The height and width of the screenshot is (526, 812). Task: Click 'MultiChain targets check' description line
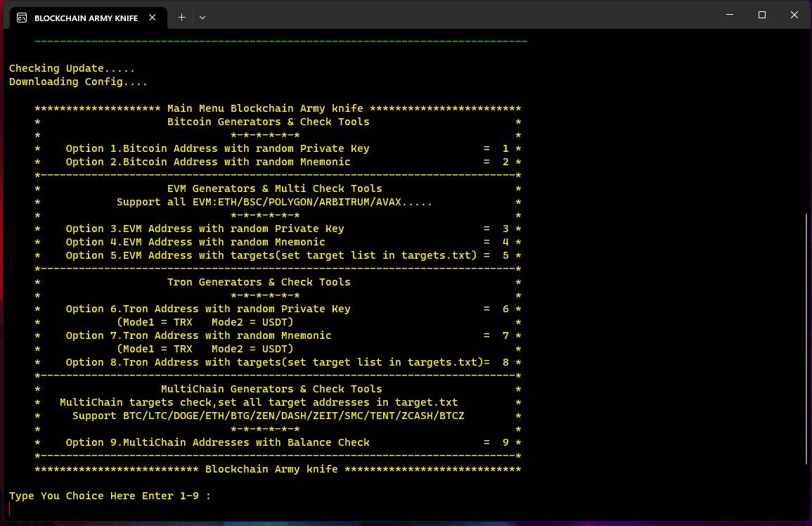coord(259,403)
